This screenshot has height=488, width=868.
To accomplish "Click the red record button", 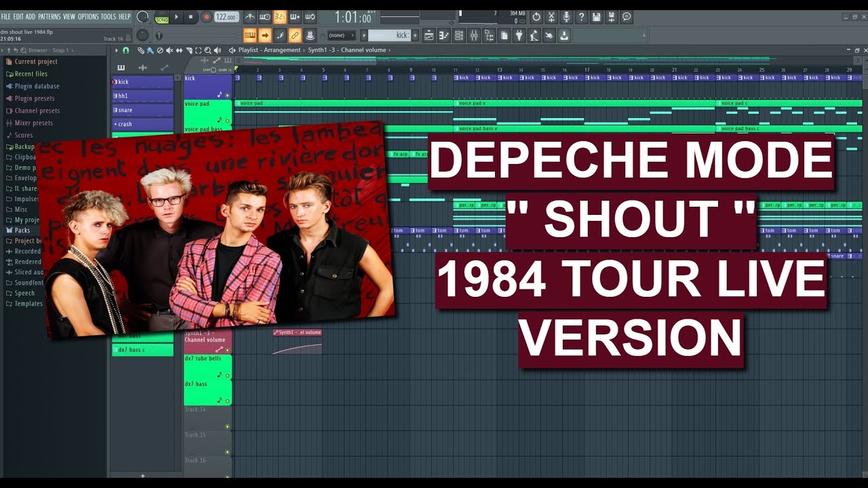I will tap(206, 17).
